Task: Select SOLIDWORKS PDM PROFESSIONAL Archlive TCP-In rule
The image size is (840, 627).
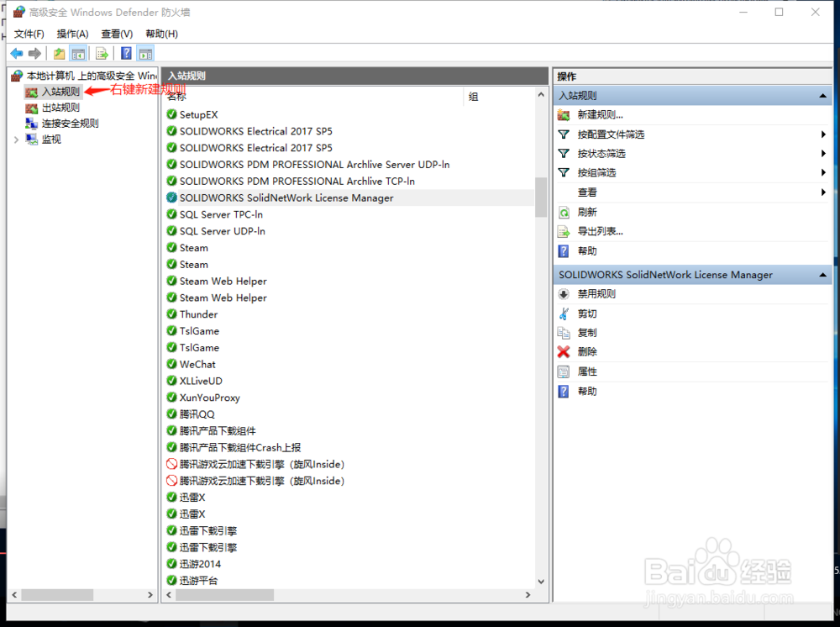Action: click(297, 182)
